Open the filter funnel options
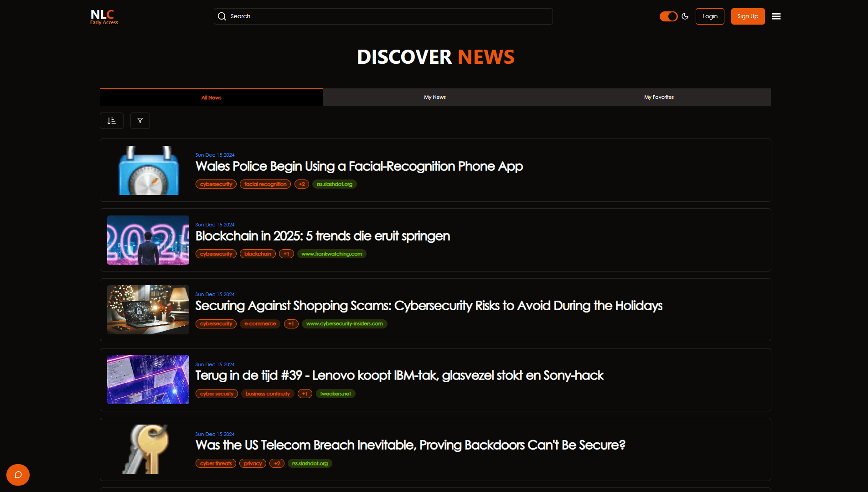The width and height of the screenshot is (868, 492). [x=140, y=121]
